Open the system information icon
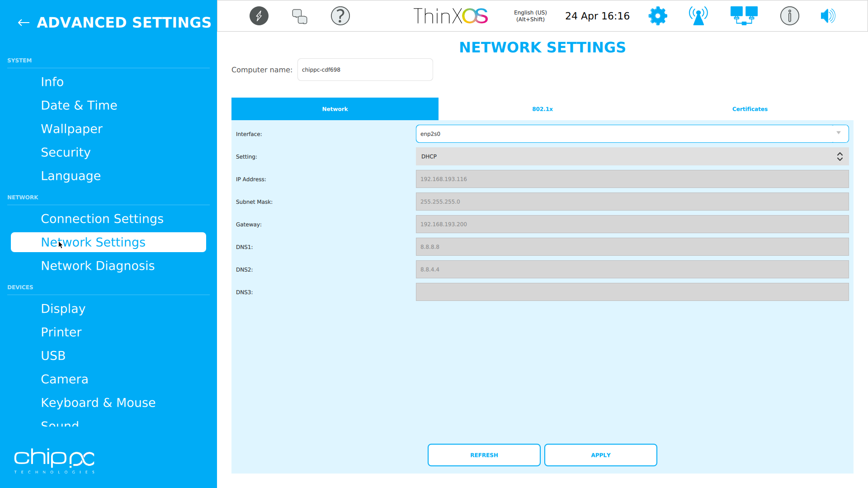 click(x=789, y=16)
